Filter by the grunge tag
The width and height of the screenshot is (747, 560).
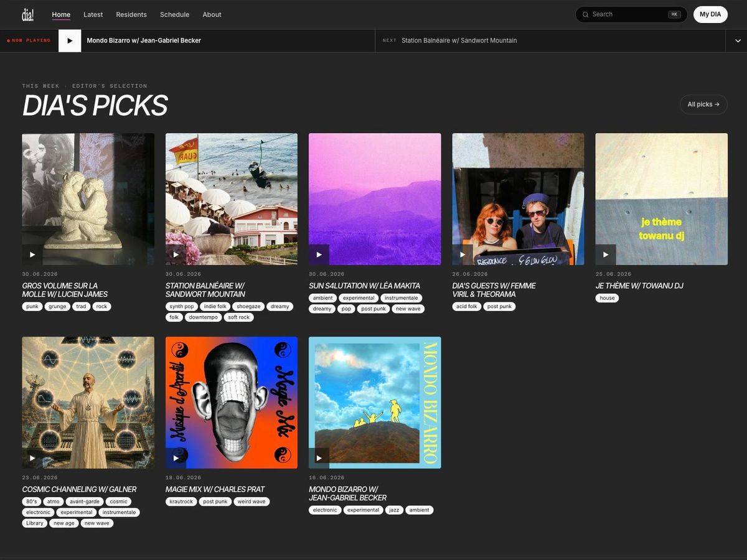point(57,306)
